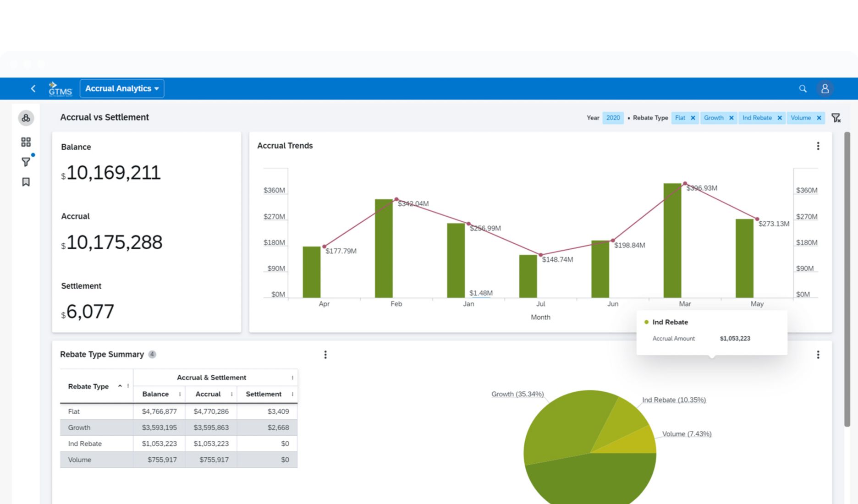Screen dimensions: 858x504
Task: Click the back arrow in header
Action: pyautogui.click(x=33, y=88)
